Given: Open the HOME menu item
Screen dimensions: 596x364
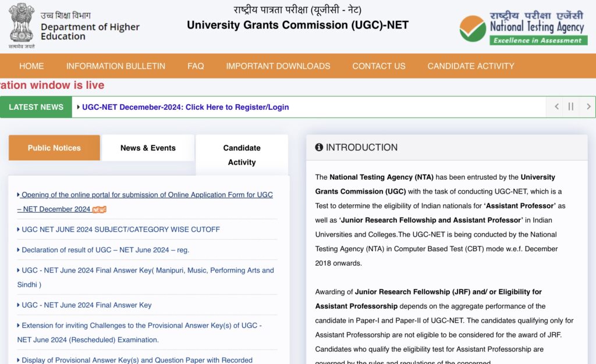Looking at the screenshot, I should (x=31, y=66).
